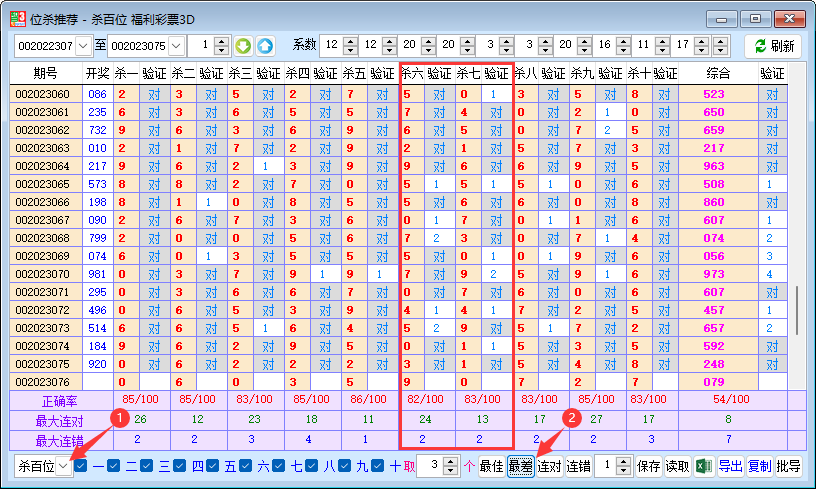Screen dimensions: 816x489
Task: Click the 杀七 column header
Action: point(468,73)
